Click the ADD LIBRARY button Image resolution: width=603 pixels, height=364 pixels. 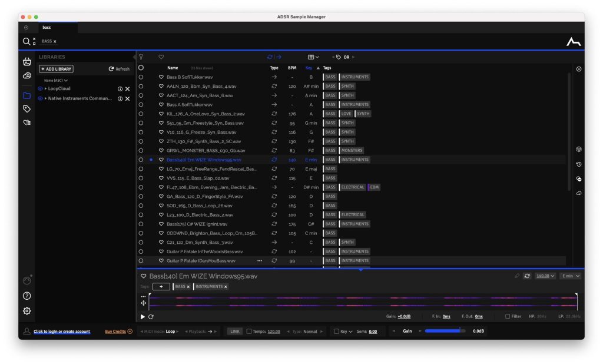point(57,69)
